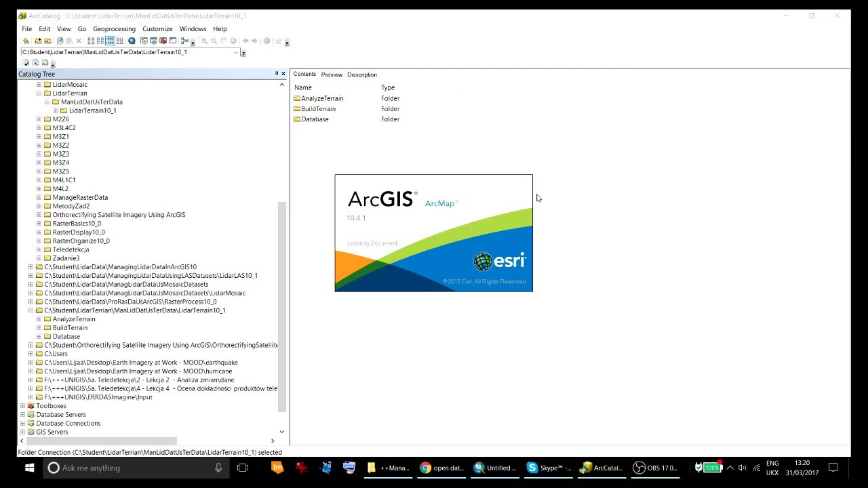The width and height of the screenshot is (868, 488).
Task: Switch to the Preview tab
Action: click(332, 75)
